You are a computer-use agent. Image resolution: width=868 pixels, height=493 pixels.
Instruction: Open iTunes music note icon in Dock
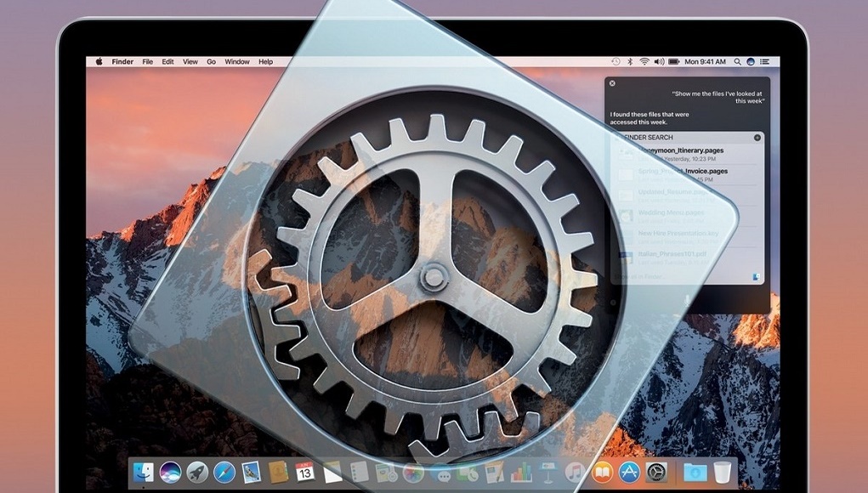tap(576, 473)
